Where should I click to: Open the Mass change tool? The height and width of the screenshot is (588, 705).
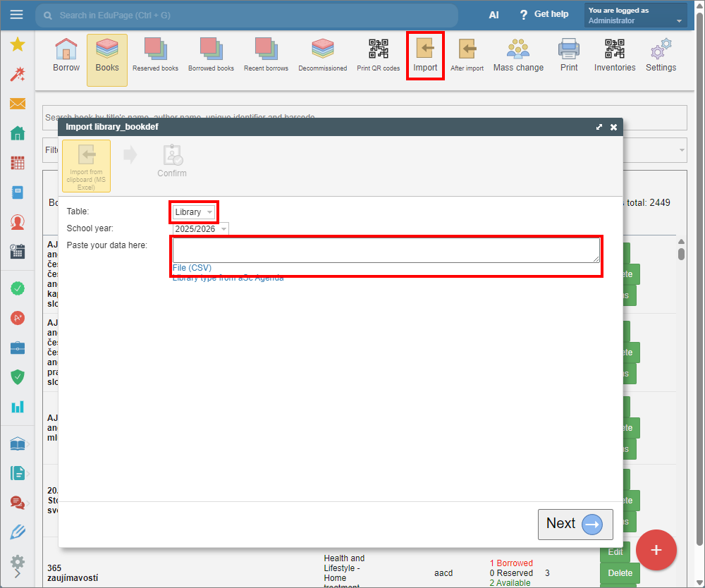[x=518, y=56]
